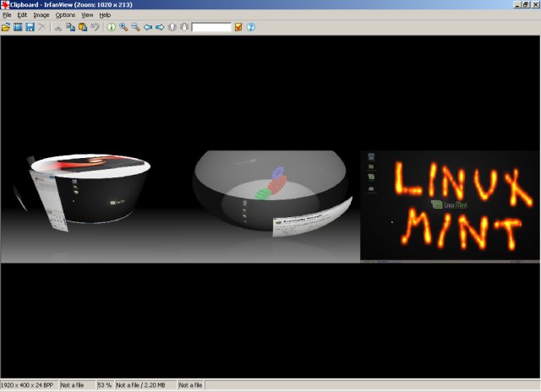Zoom out with the minus magnifier

point(135,27)
